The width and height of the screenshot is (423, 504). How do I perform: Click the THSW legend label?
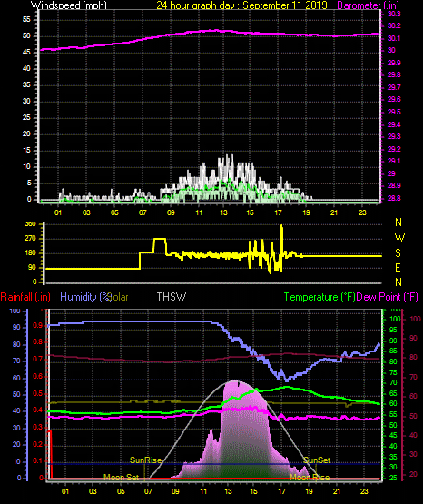point(172,297)
